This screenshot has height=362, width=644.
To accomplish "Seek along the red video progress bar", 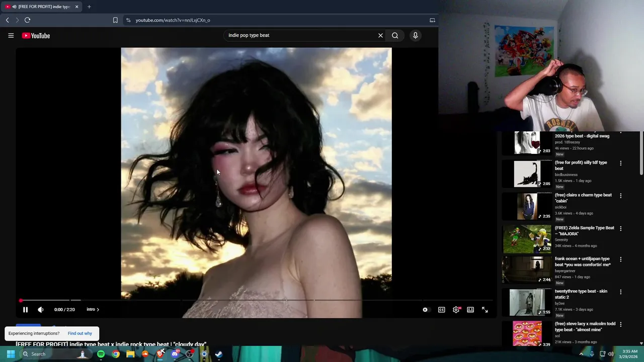I will pyautogui.click(x=256, y=300).
